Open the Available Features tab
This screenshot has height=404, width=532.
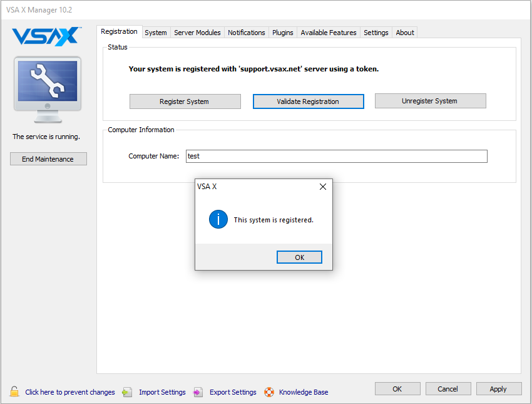[x=329, y=33]
